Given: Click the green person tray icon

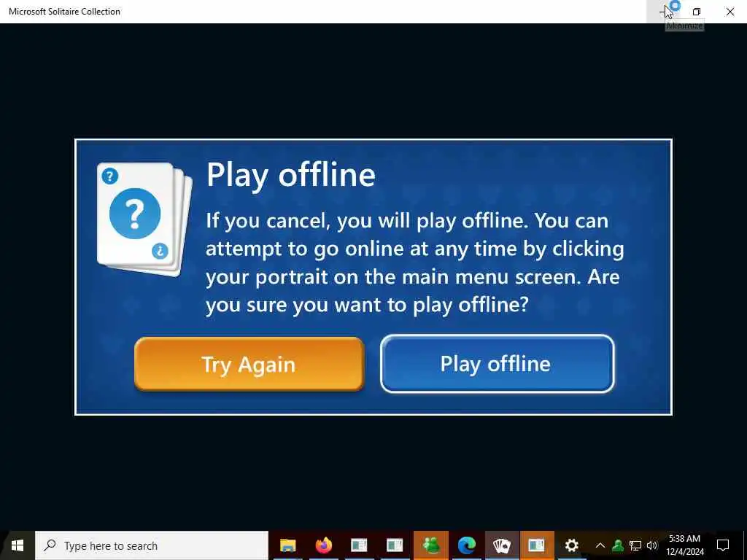Looking at the screenshot, I should point(618,545).
